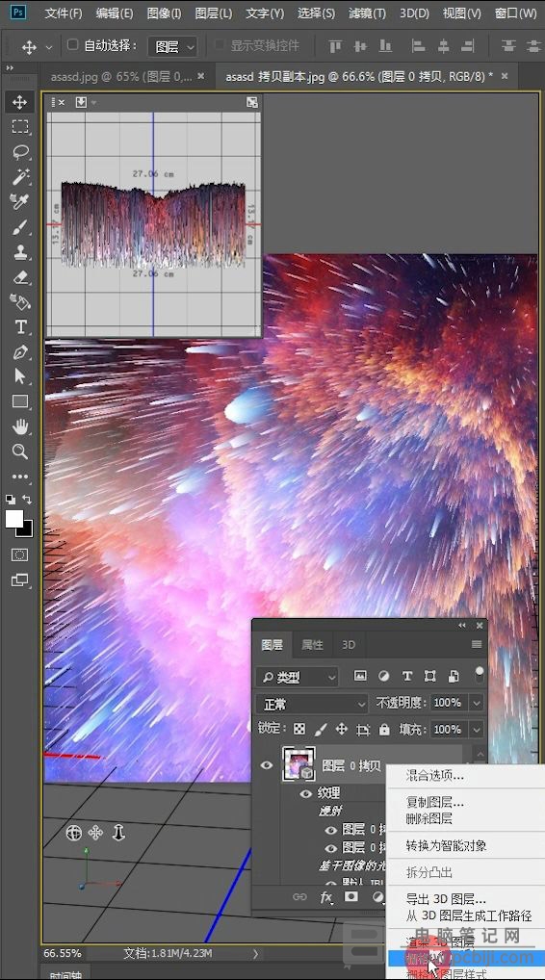545x980 pixels.
Task: Align top edges in options bar
Action: 335,45
